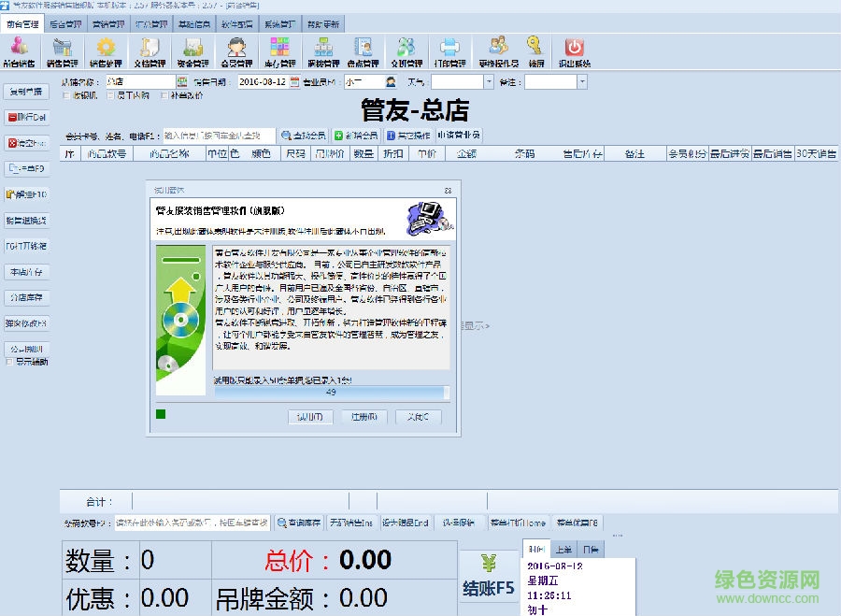Click the blue 其它操作 button
The width and height of the screenshot is (841, 616).
point(408,136)
